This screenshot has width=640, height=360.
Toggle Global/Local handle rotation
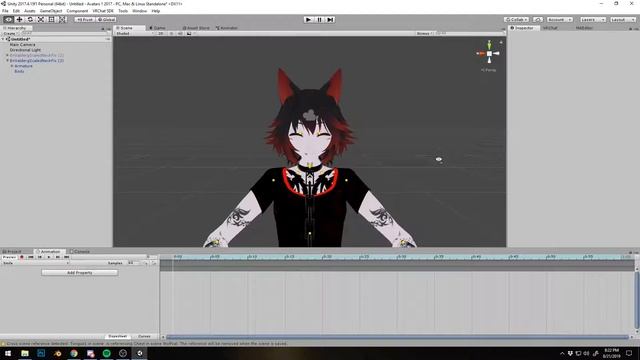pos(106,19)
